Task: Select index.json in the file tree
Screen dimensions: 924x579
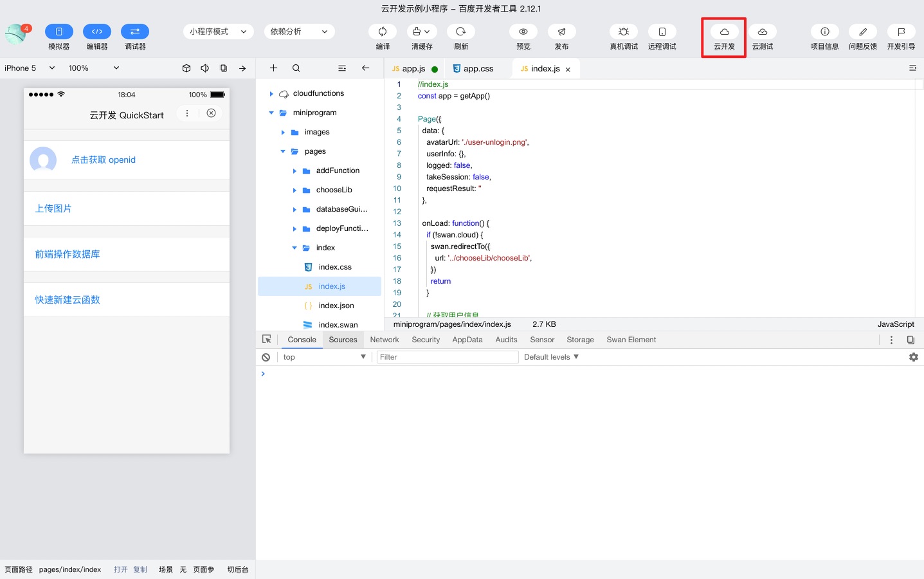Action: [336, 306]
